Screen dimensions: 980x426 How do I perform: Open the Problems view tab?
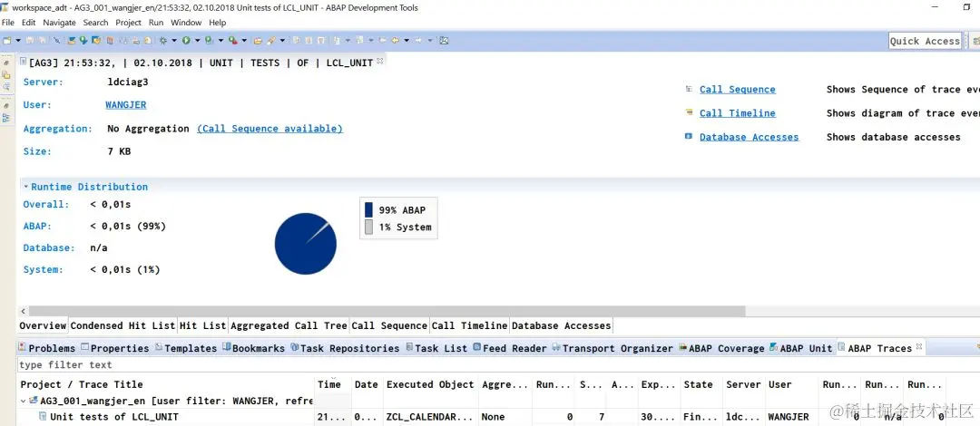(47, 348)
